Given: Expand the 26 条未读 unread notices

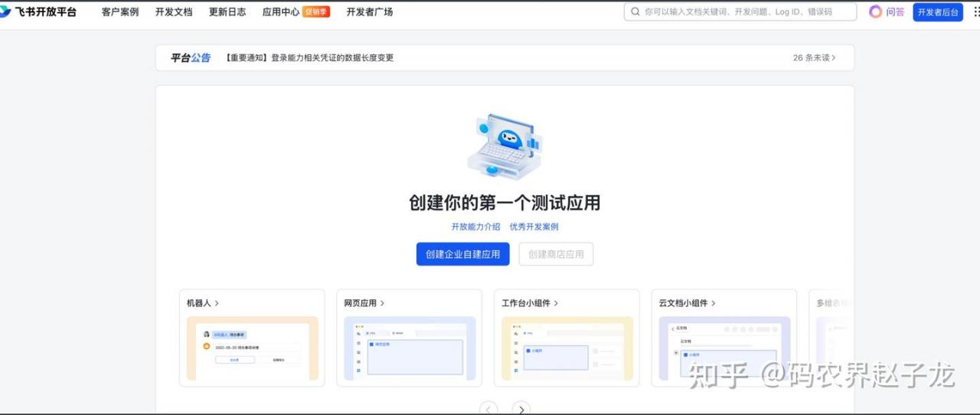Looking at the screenshot, I should click(x=815, y=57).
